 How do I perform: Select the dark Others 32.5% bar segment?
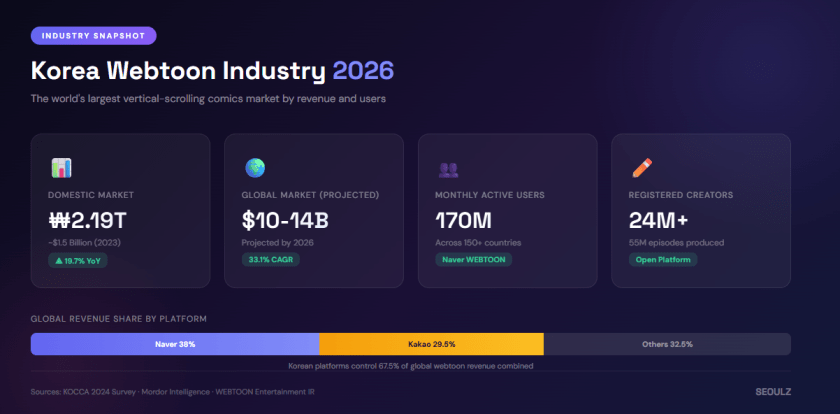(x=667, y=344)
